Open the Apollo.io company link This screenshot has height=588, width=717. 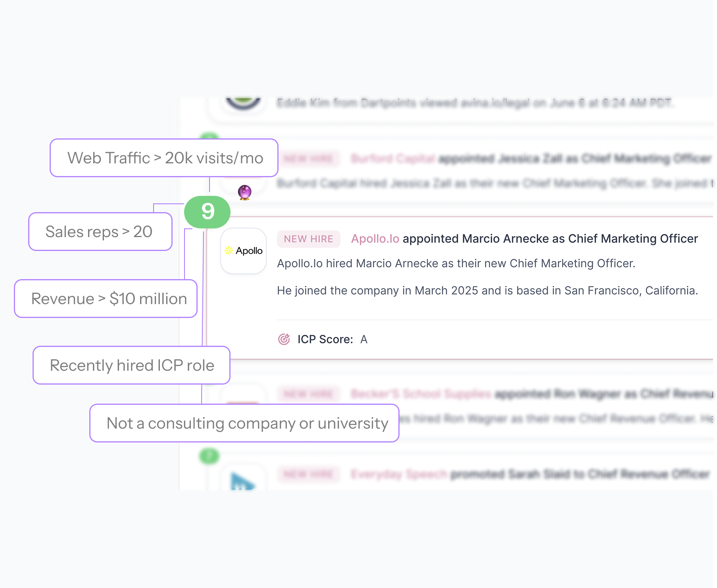(x=375, y=239)
